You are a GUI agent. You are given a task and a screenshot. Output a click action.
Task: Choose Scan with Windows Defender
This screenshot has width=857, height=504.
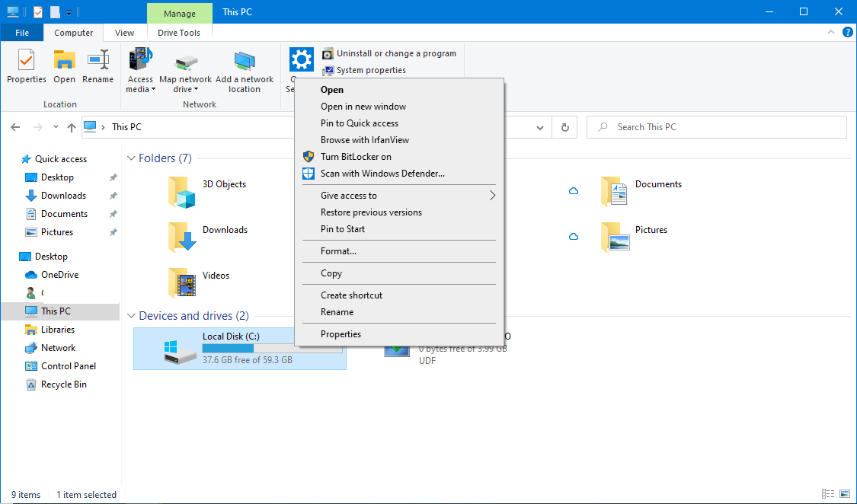(399, 174)
